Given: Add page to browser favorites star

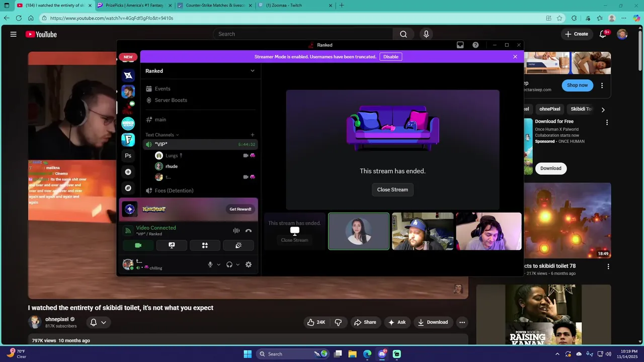Looking at the screenshot, I should click(559, 18).
